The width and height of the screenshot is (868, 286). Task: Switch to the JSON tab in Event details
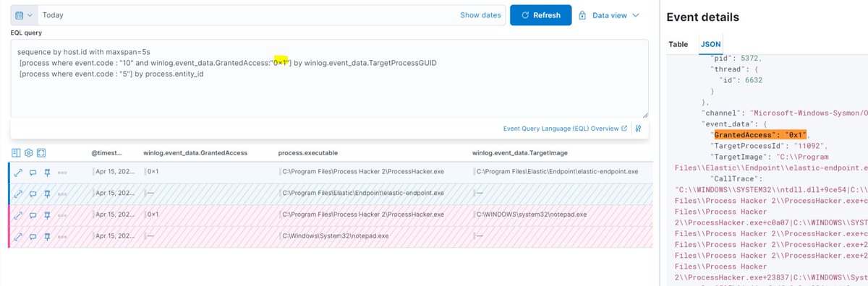point(711,44)
